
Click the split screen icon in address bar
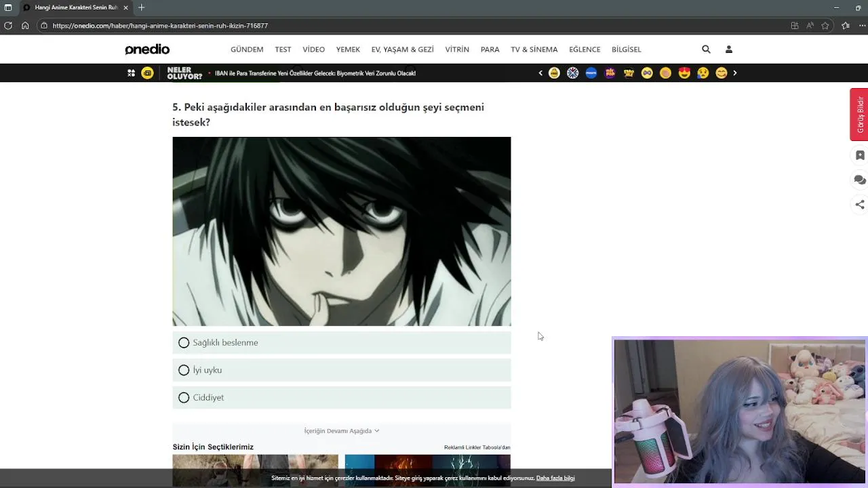coord(795,26)
